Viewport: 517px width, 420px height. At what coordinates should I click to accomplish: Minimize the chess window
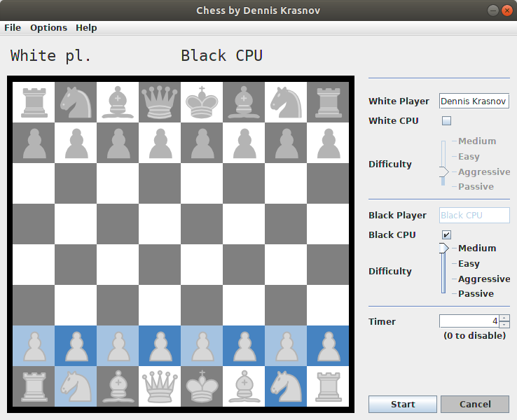493,10
